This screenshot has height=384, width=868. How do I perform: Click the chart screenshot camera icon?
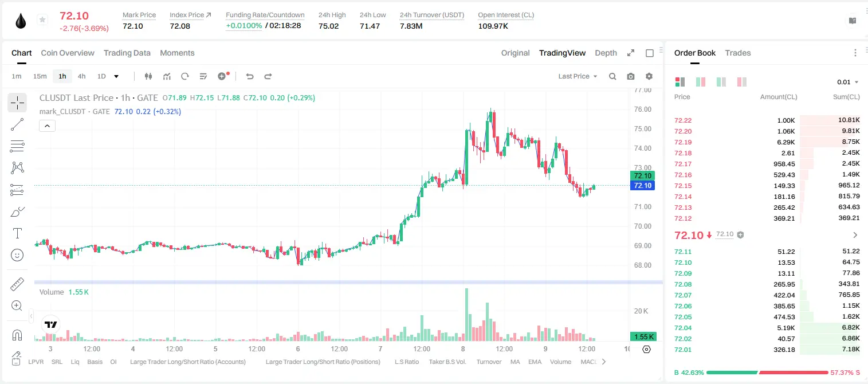click(x=631, y=76)
